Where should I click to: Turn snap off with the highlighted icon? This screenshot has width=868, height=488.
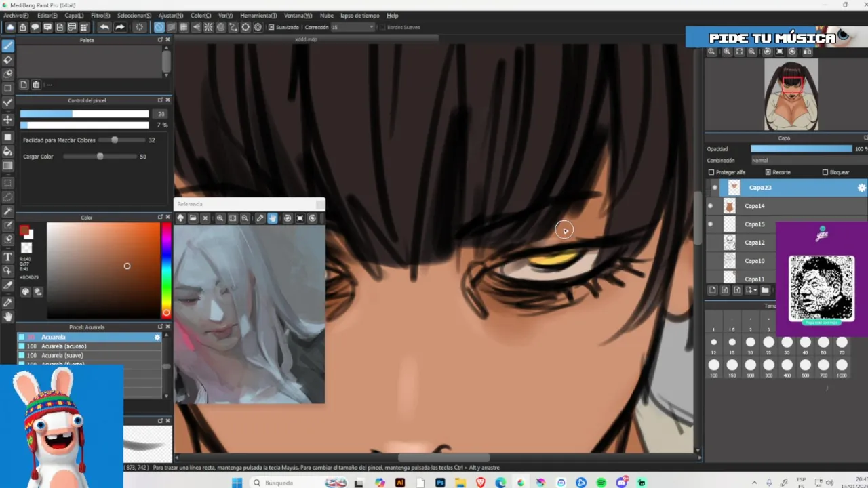[159, 27]
